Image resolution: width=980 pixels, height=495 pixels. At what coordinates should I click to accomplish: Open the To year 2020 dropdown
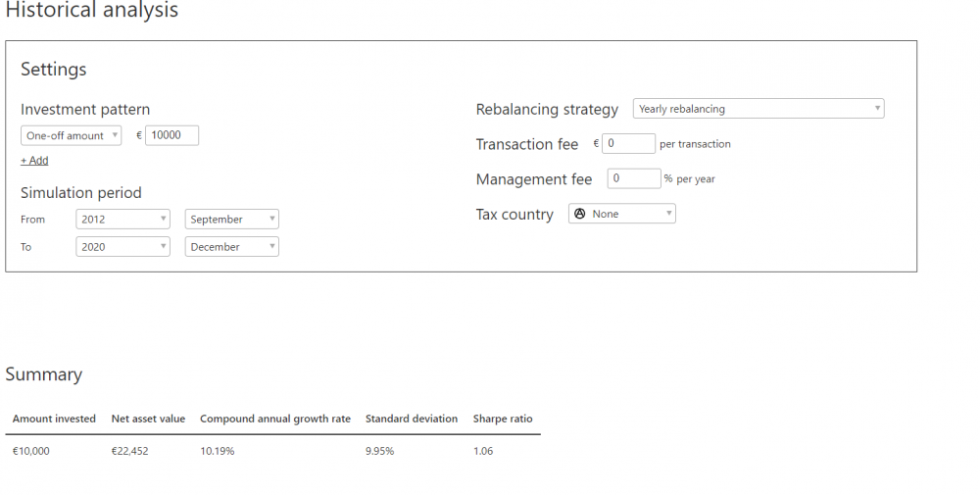[122, 247]
